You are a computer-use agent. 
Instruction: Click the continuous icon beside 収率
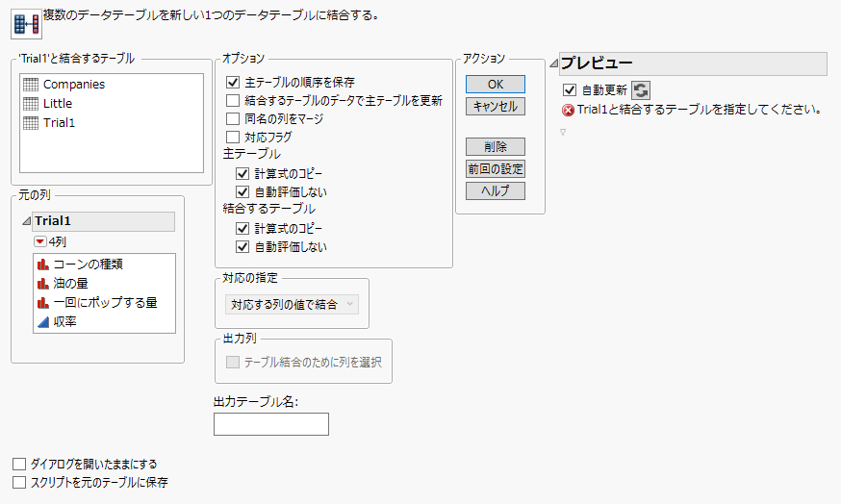click(x=43, y=322)
